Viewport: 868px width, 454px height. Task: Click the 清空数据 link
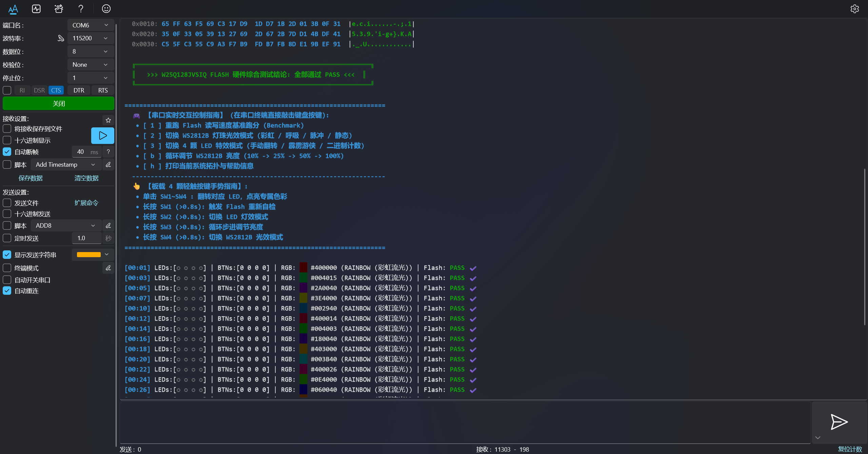[x=86, y=178]
